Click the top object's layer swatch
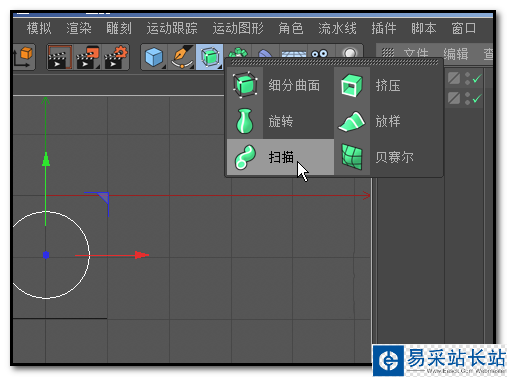The image size is (507, 377). 454,79
